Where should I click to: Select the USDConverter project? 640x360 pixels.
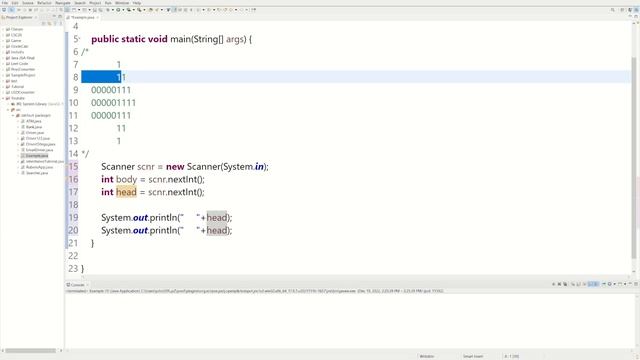click(x=22, y=92)
